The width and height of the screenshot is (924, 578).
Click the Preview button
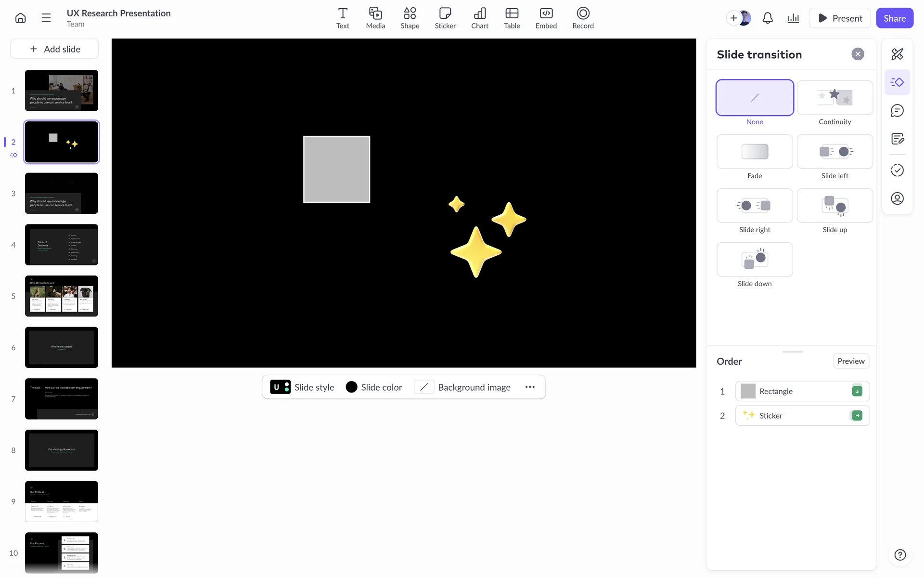(x=850, y=361)
